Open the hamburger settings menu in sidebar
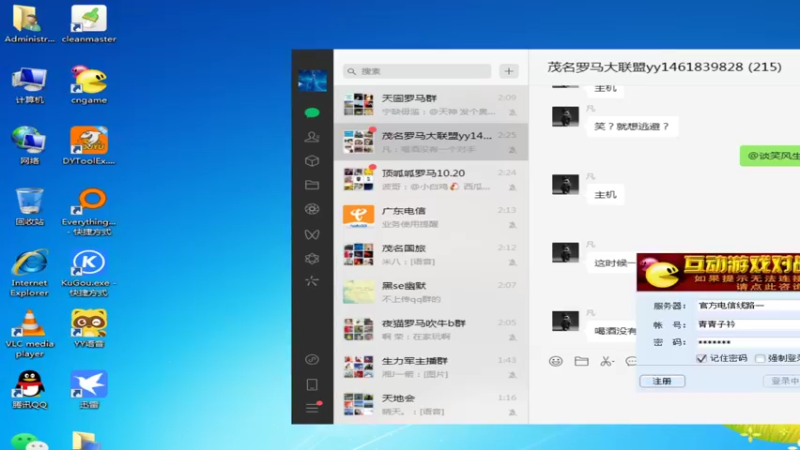800x450 pixels. [x=312, y=408]
